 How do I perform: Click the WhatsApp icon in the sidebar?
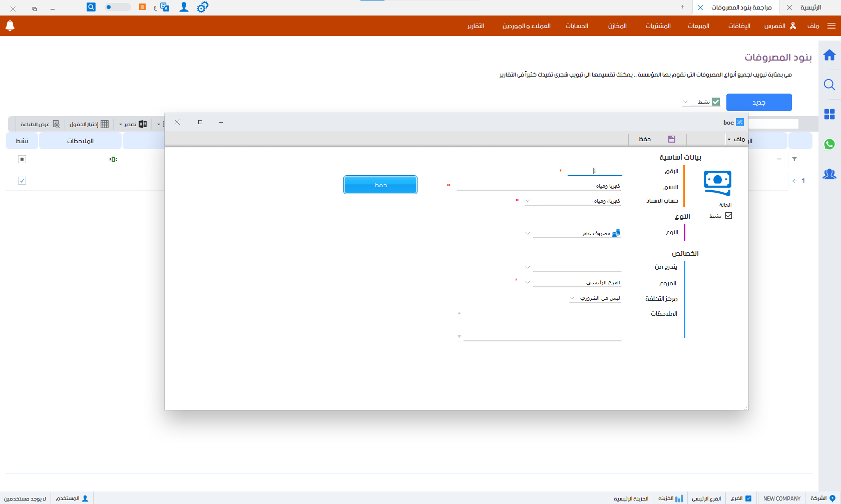(x=829, y=144)
